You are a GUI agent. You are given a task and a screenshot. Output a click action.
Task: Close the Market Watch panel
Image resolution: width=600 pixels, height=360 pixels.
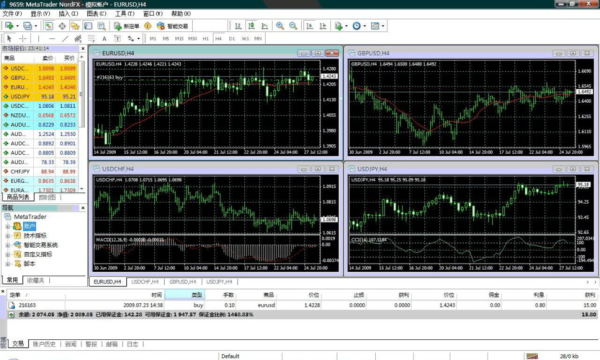[x=83, y=49]
